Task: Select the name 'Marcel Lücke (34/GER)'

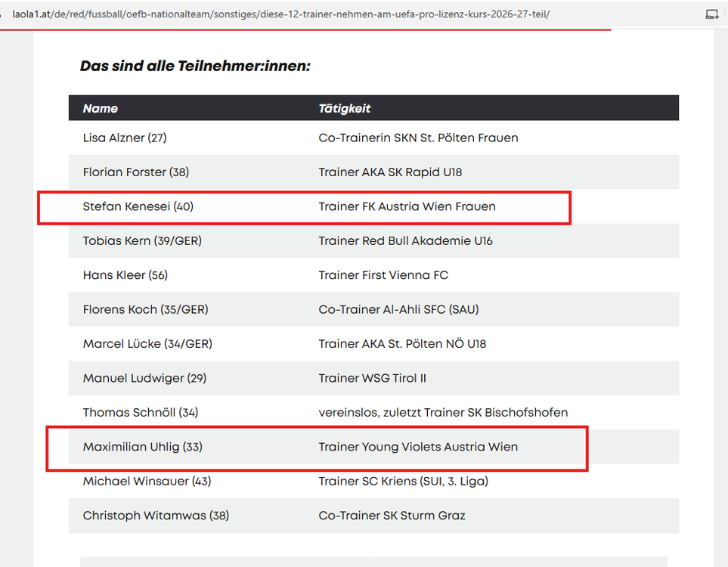Action: (147, 344)
